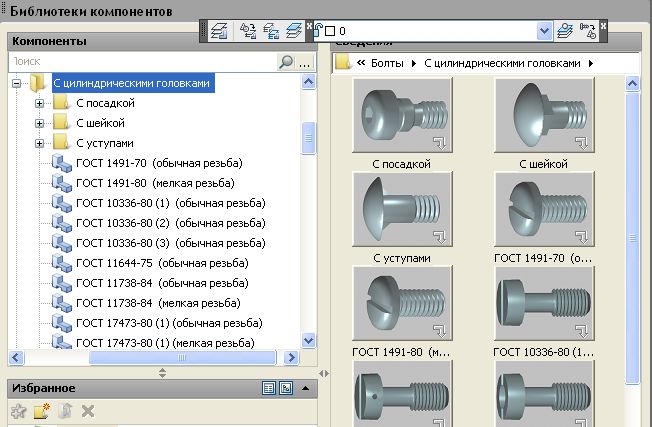Click the part icon of ГОСТ 1491-80 (мелкая резьба)

[62, 183]
